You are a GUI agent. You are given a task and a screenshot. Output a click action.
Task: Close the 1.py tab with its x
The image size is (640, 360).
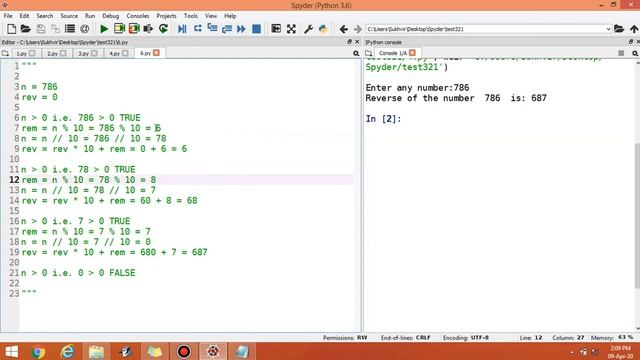pyautogui.click(x=32, y=53)
